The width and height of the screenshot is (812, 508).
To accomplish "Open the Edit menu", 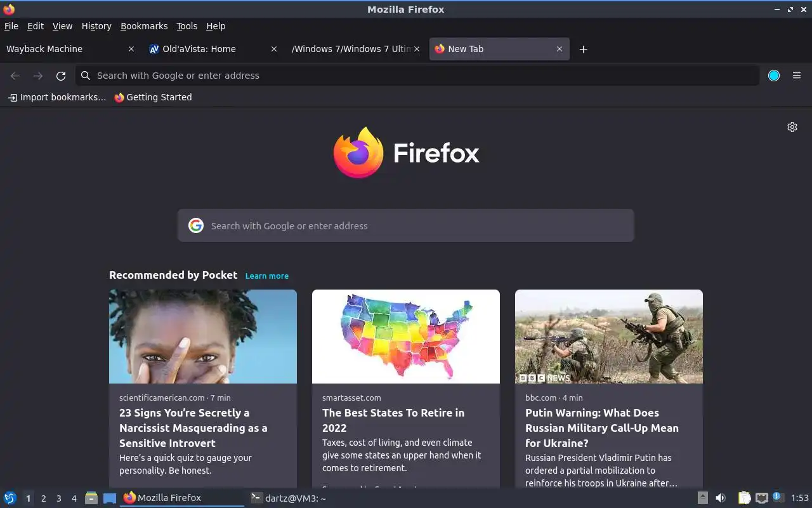I will pyautogui.click(x=36, y=26).
